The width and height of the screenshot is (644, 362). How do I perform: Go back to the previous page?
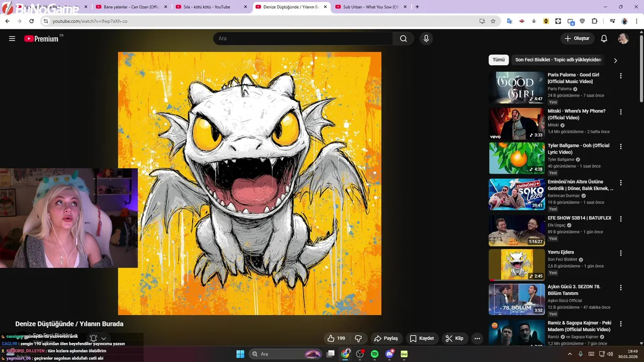pos(7,21)
